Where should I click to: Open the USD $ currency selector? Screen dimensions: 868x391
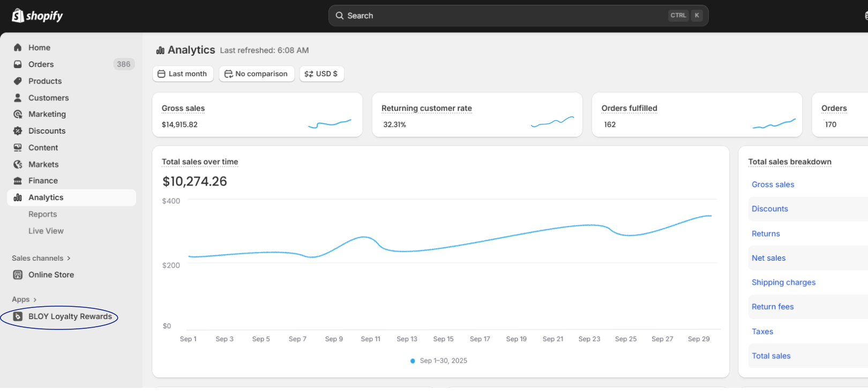(321, 74)
